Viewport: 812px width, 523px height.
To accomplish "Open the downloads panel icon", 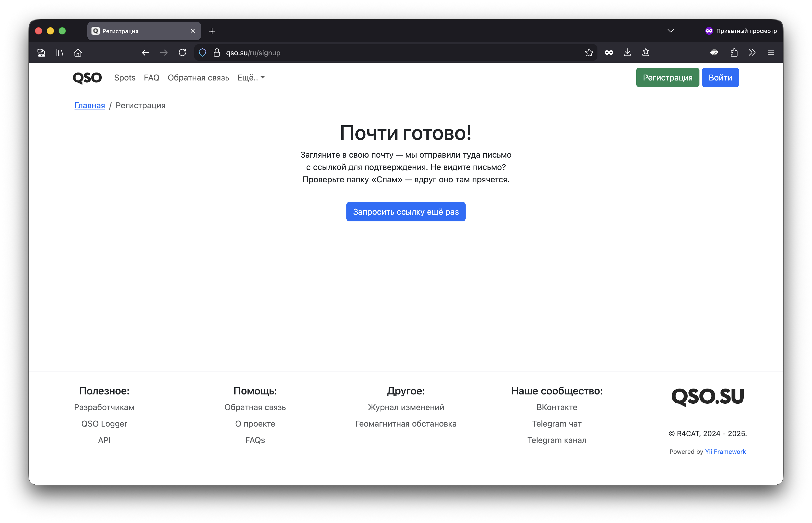I will pos(627,53).
